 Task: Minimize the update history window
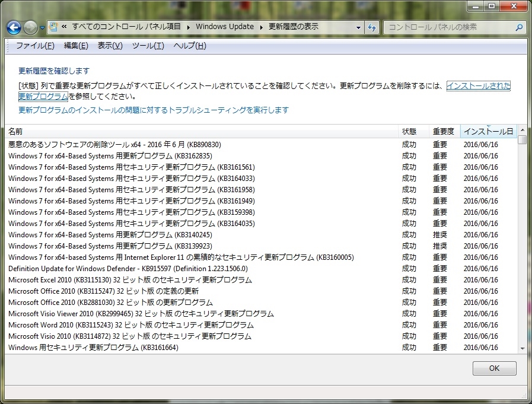coord(476,6)
